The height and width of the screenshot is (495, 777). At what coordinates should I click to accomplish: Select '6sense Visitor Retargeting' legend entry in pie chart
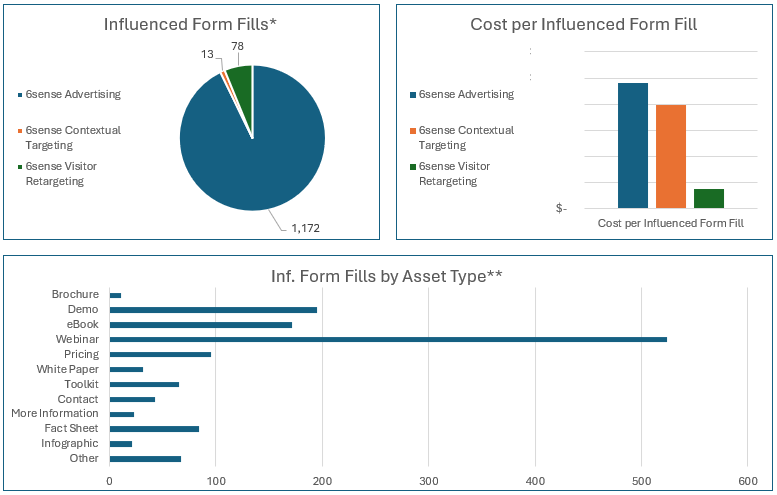tap(61, 173)
